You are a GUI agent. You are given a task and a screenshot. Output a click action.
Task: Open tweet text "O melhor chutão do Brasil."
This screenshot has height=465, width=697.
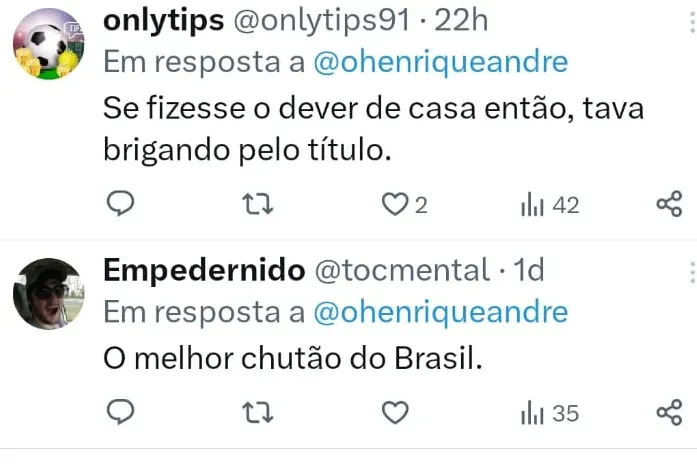tap(292, 356)
